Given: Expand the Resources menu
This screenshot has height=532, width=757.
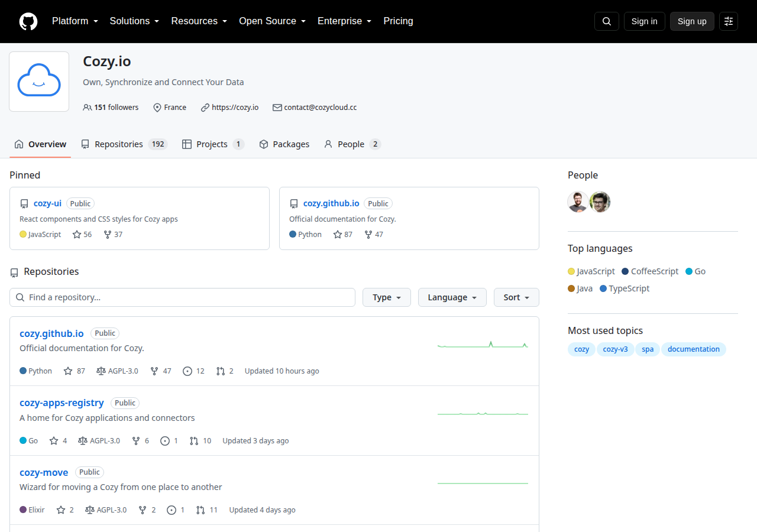Looking at the screenshot, I should click(x=199, y=21).
